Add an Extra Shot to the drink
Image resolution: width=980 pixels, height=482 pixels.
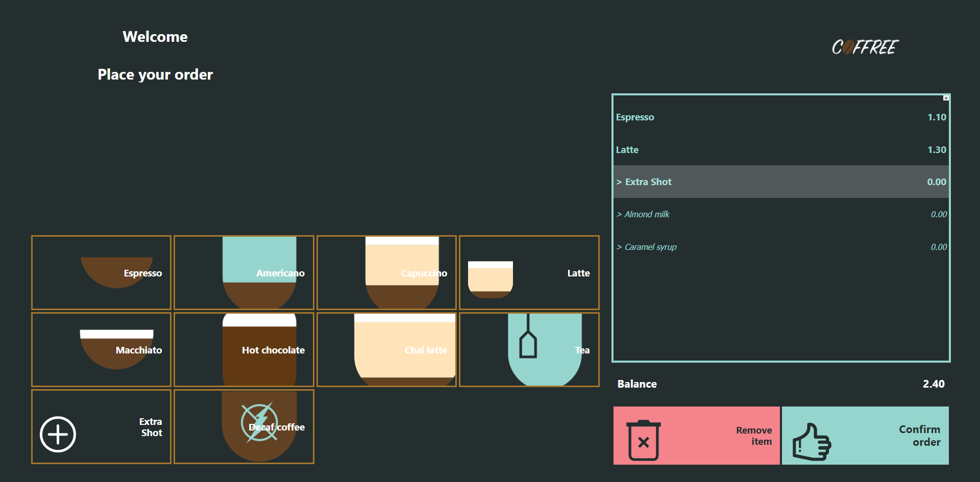(x=101, y=426)
